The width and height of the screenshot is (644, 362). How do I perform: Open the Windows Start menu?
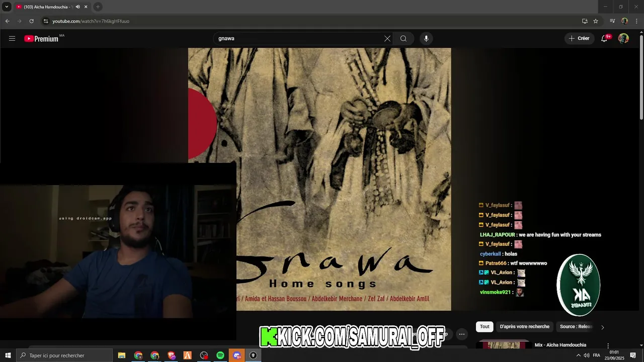click(x=8, y=355)
